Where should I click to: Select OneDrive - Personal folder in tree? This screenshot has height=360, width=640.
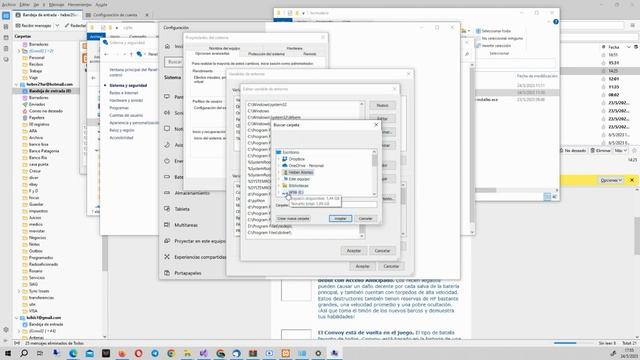[x=306, y=165]
